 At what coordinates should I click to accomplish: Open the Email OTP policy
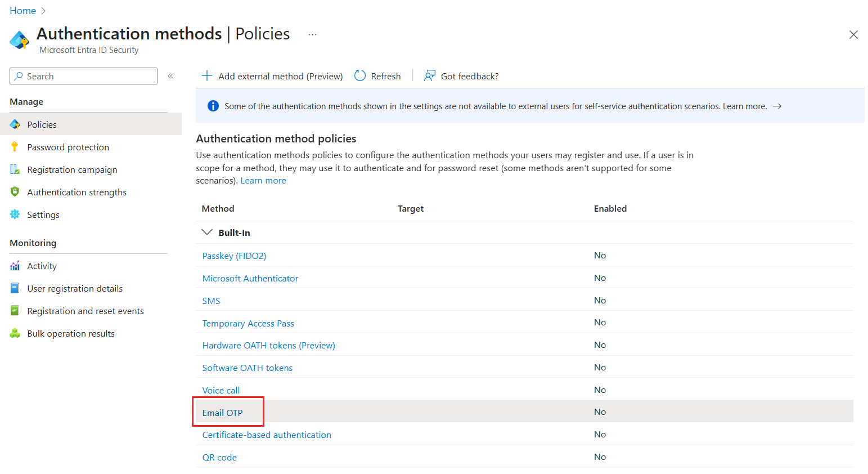[222, 412]
